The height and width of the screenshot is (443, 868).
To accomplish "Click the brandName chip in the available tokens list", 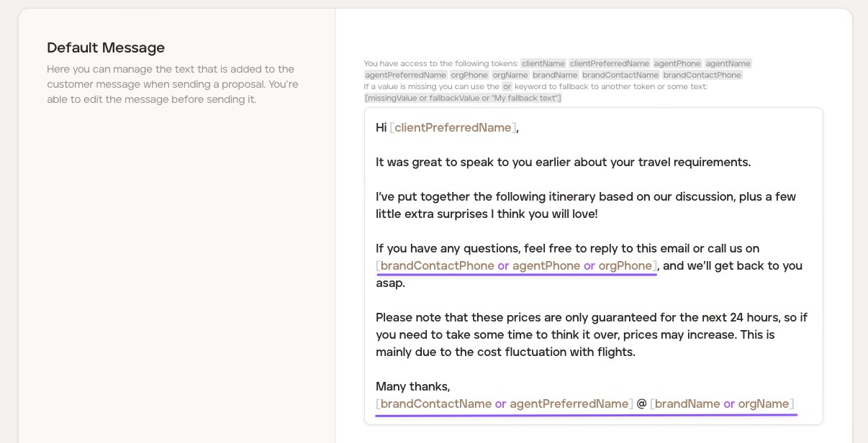I will click(555, 75).
